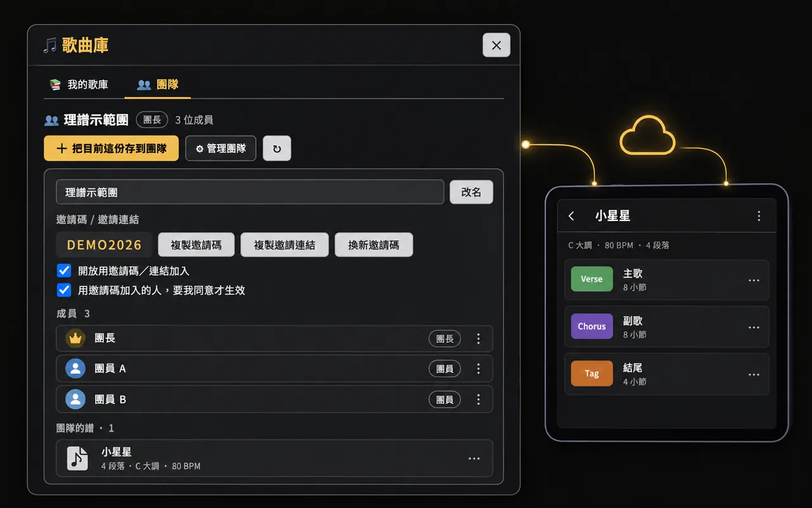Toggle 開放用邀請碼／連結加入 checkbox
The image size is (812, 508).
(x=64, y=271)
